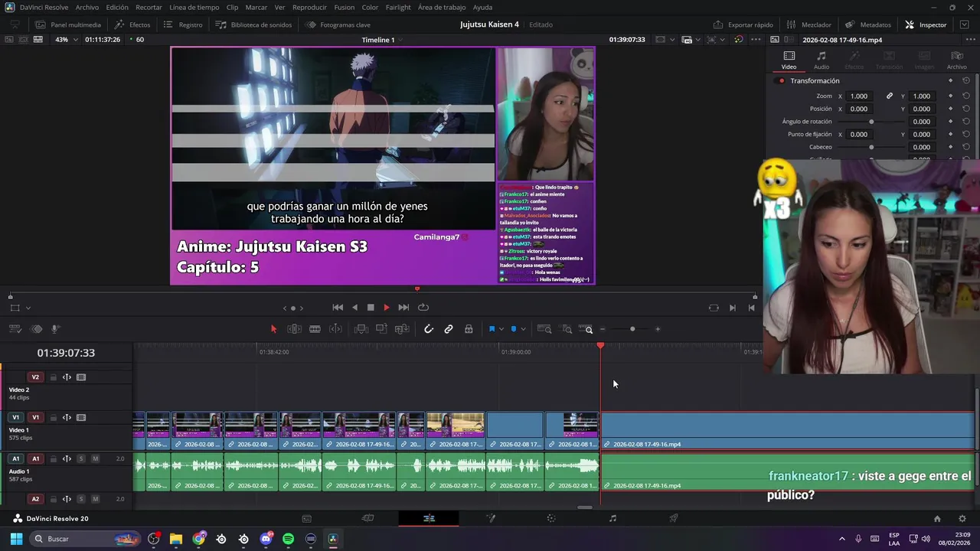
Task: Open the Biblioteca de sonidos panel
Action: point(253,24)
